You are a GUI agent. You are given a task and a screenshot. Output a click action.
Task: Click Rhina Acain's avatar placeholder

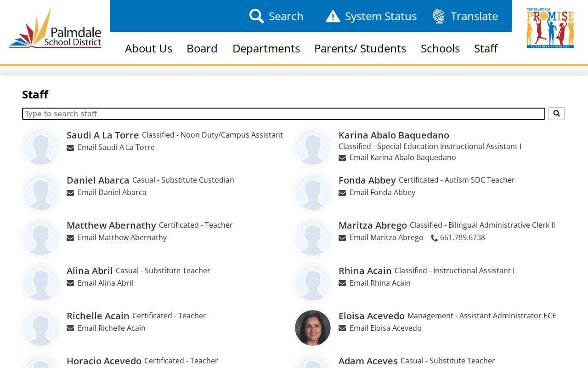pyautogui.click(x=313, y=283)
